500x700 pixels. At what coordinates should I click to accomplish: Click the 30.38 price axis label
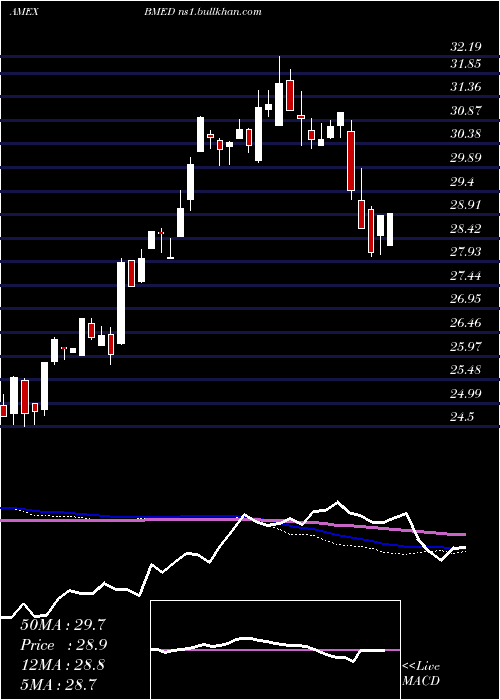465,134
